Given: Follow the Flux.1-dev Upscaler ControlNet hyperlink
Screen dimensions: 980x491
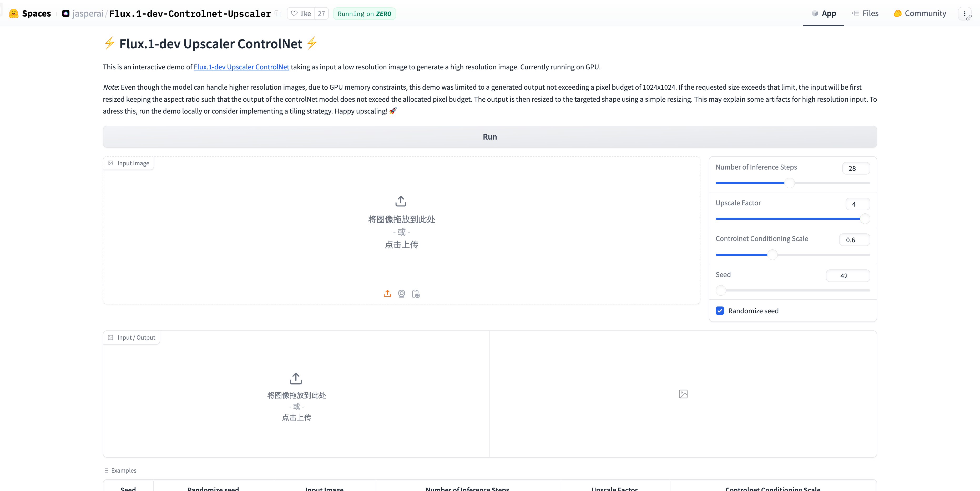Looking at the screenshot, I should click(x=241, y=67).
